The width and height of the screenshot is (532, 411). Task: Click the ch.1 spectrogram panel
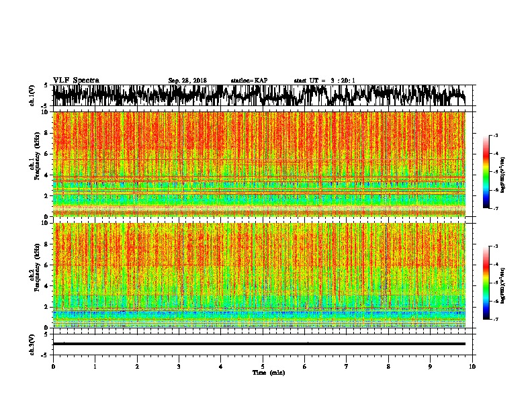(x=259, y=164)
